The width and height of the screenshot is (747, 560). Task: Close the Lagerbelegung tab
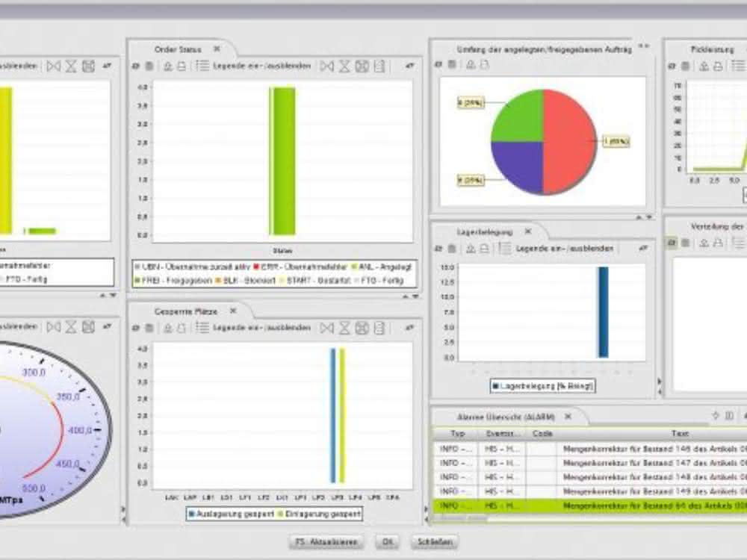528,231
